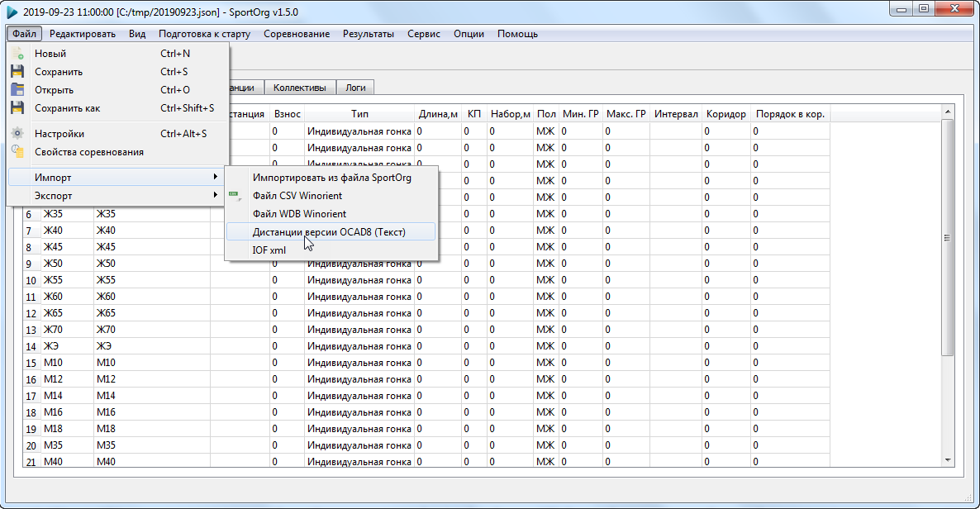Click the full name Ж65 cell in row 12

pos(152,312)
